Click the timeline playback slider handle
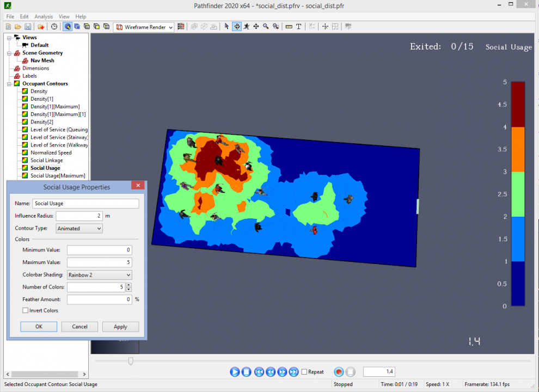539x392 pixels. pos(131,360)
